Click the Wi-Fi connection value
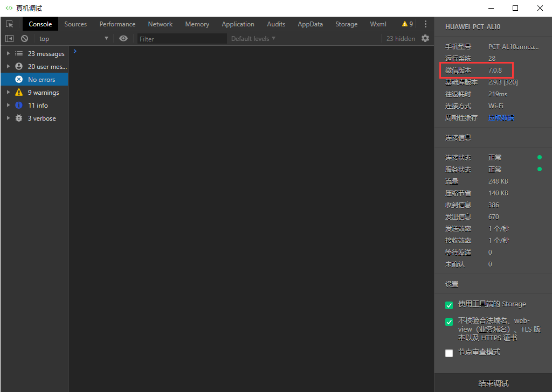Viewport: 552px width, 392px height. pyautogui.click(x=496, y=106)
